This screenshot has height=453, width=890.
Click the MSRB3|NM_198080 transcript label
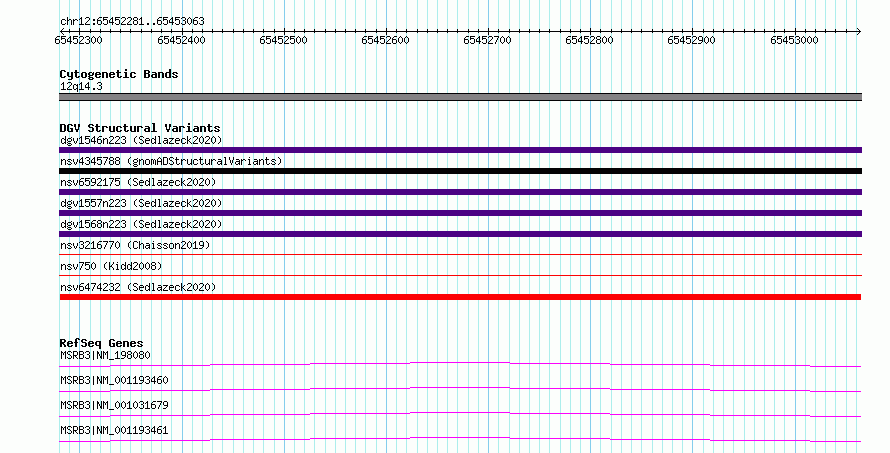pos(105,355)
